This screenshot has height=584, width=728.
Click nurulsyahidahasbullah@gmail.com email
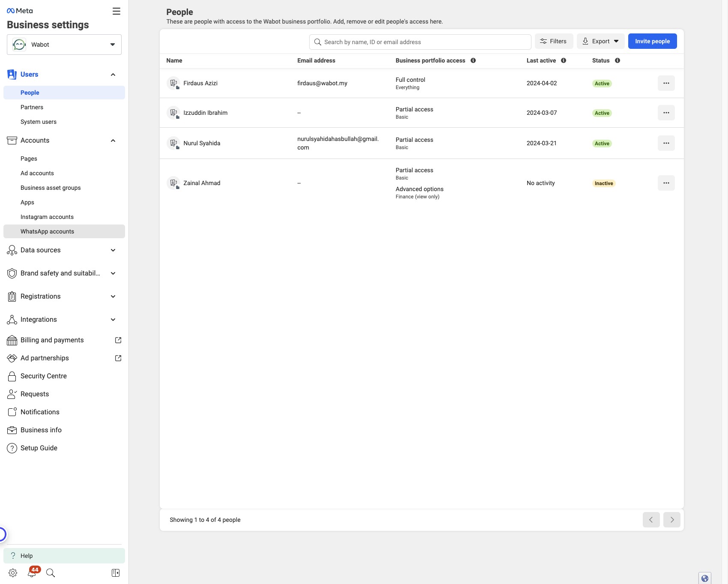point(338,143)
